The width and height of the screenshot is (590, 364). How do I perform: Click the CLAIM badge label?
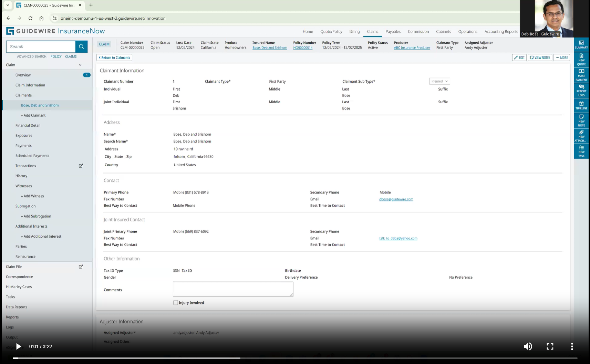[x=104, y=44]
